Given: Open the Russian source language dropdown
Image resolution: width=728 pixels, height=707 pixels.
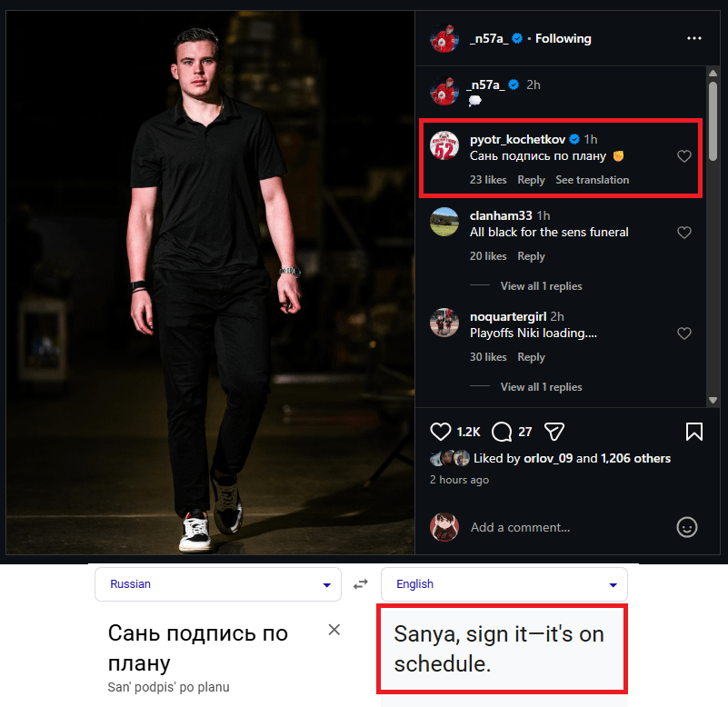Looking at the screenshot, I should pyautogui.click(x=217, y=584).
